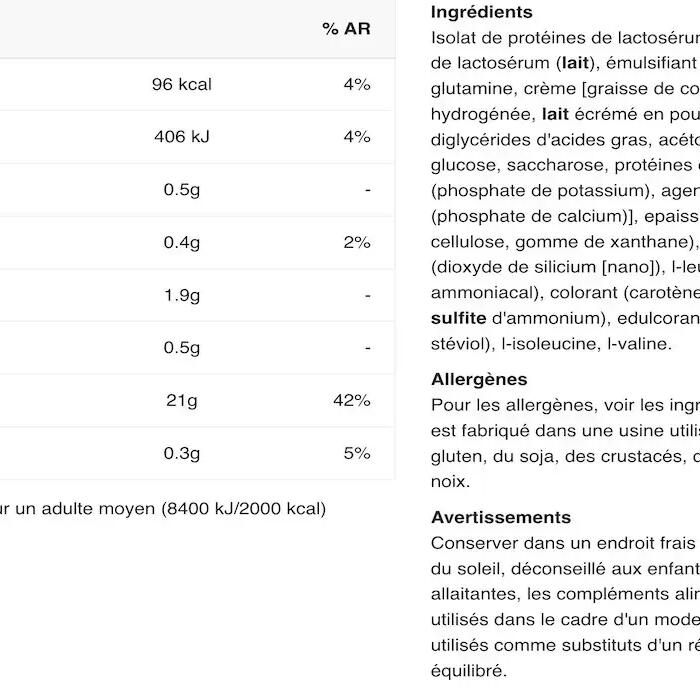The height and width of the screenshot is (700, 700).
Task: Select the 96 kcal energy value
Action: (181, 84)
